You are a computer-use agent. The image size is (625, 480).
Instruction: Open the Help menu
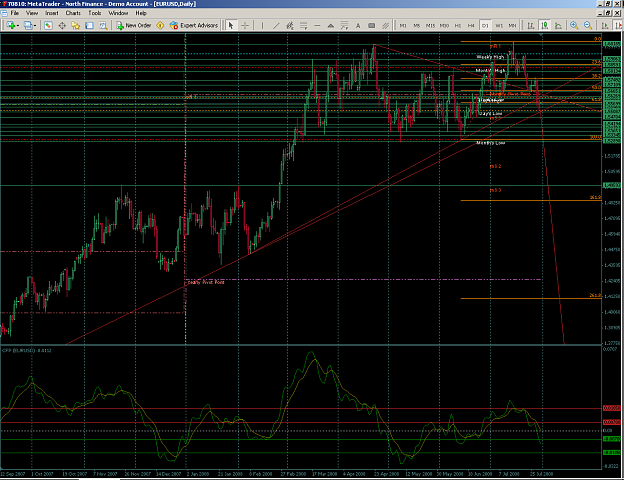(141, 13)
